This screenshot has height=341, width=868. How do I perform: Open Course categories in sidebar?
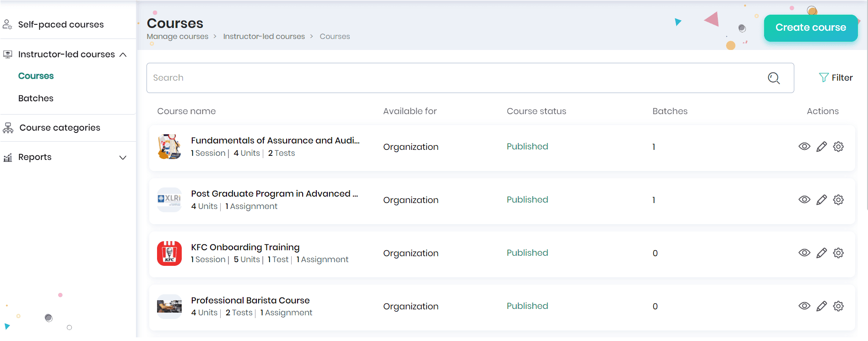[x=60, y=128]
